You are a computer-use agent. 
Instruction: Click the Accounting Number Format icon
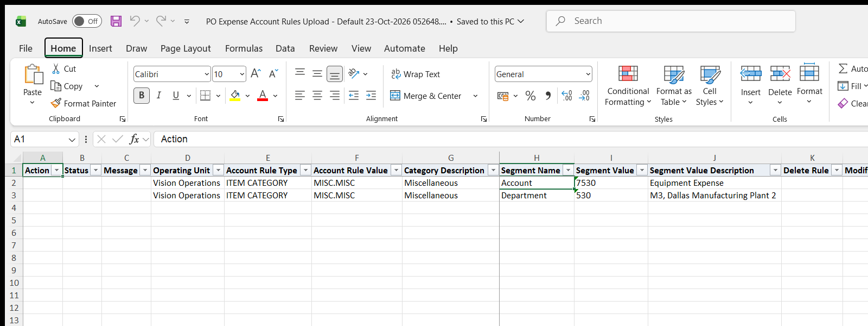503,96
